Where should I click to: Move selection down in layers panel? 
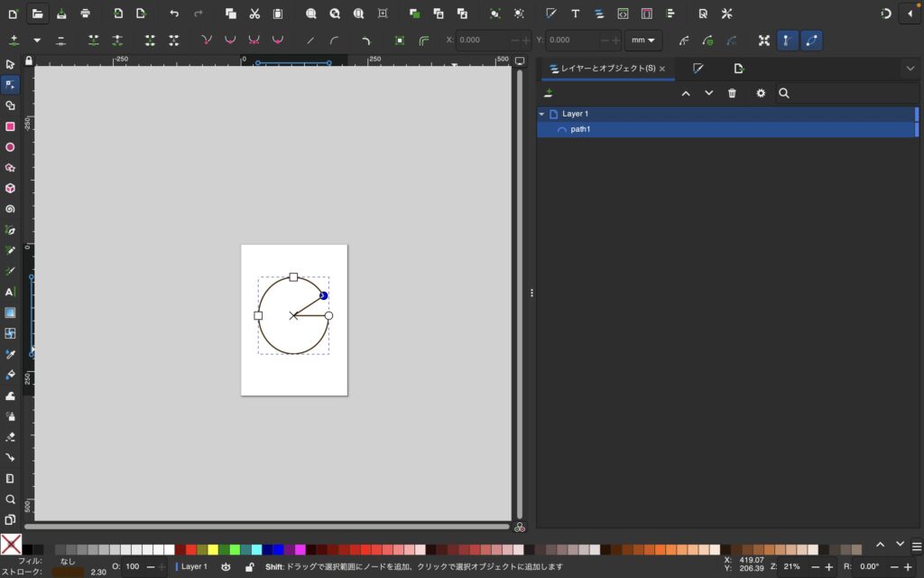[709, 93]
